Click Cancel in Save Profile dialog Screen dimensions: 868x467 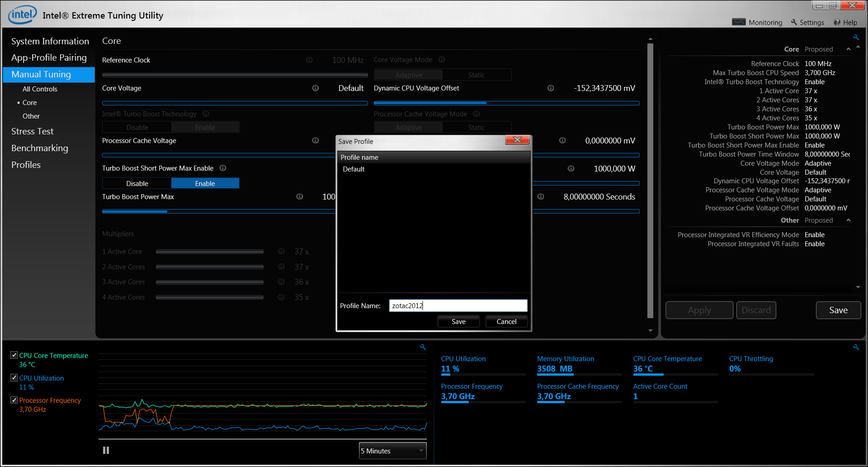coord(506,321)
